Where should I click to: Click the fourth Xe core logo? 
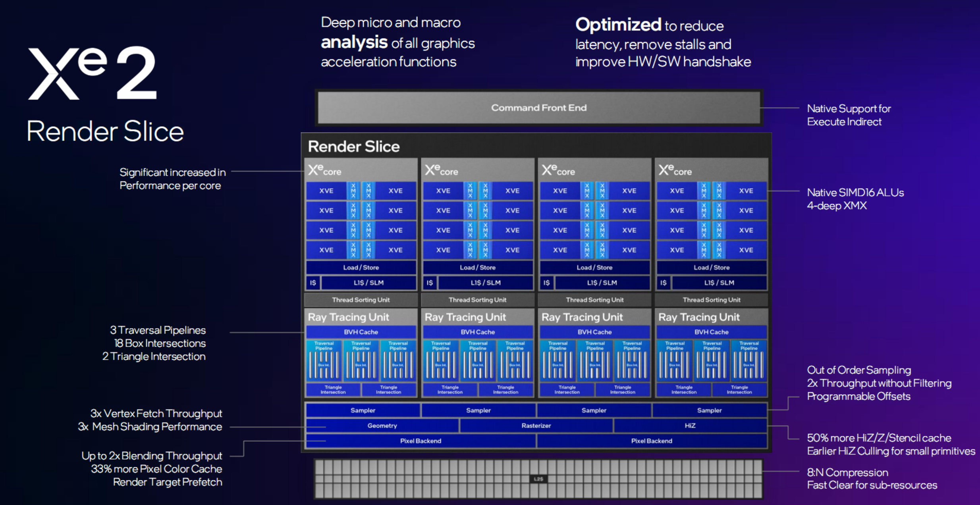pos(675,170)
